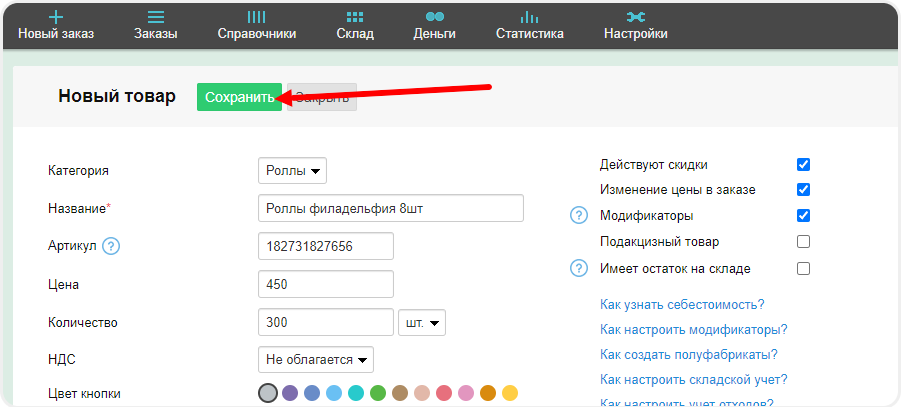Viewport: 901px width, 407px height.
Task: Open the Справочники directories icon
Action: click(256, 17)
